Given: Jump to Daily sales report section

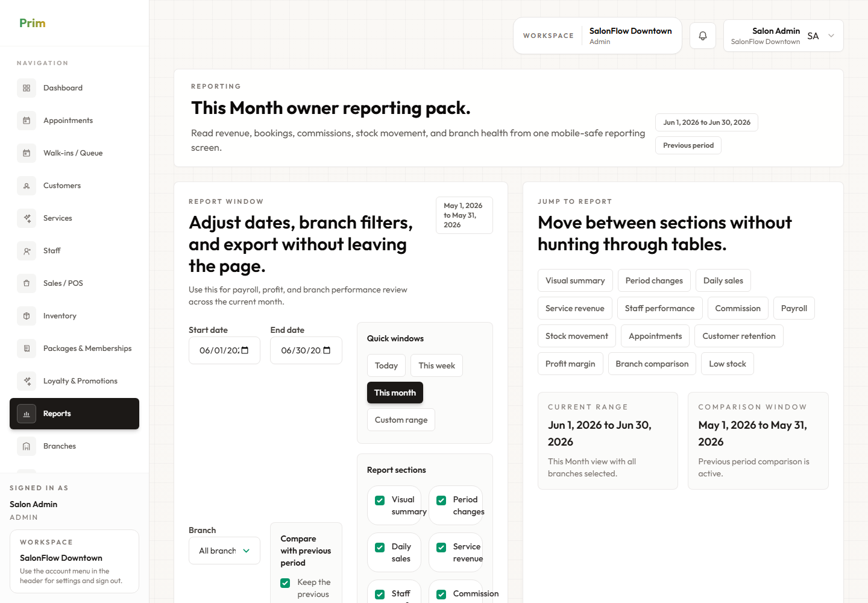Looking at the screenshot, I should pyautogui.click(x=723, y=280).
